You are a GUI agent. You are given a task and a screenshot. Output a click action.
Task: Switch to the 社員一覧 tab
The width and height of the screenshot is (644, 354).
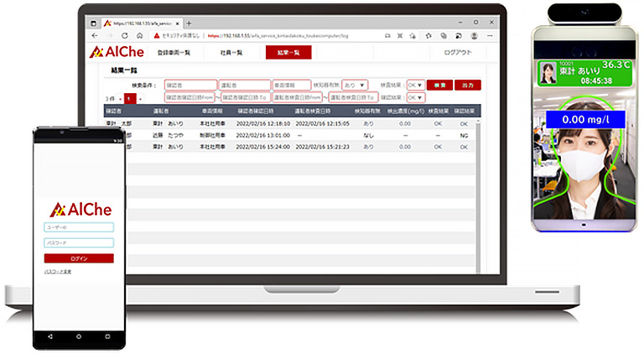tap(231, 53)
